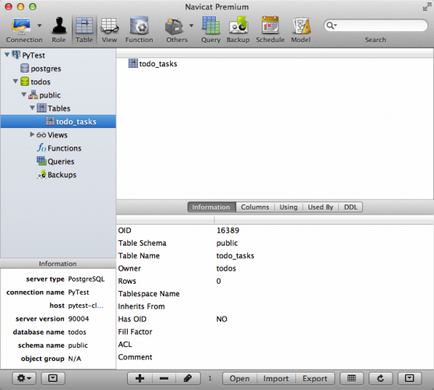Screen dimensions: 434x390
Task: Collapse the PyTest connection node
Action: coord(7,54)
